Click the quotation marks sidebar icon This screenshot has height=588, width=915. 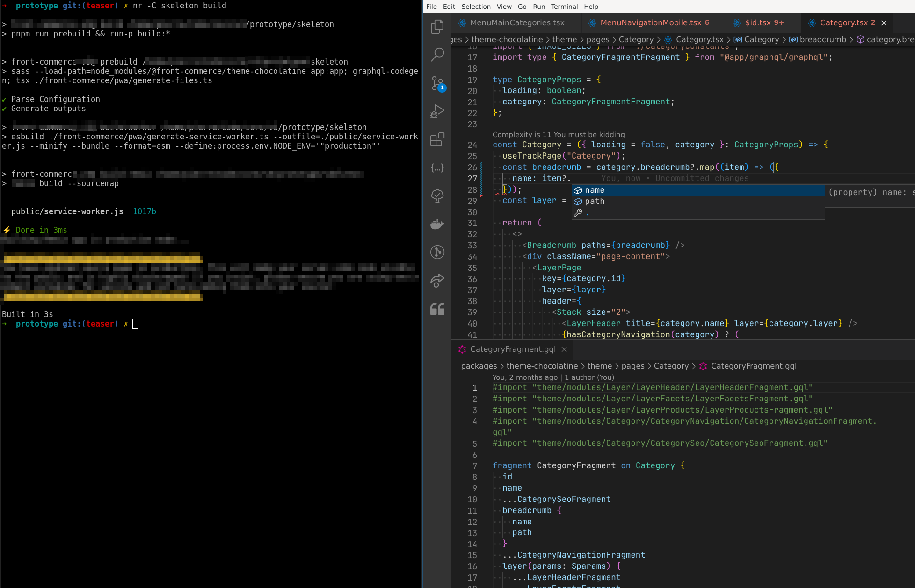point(437,309)
